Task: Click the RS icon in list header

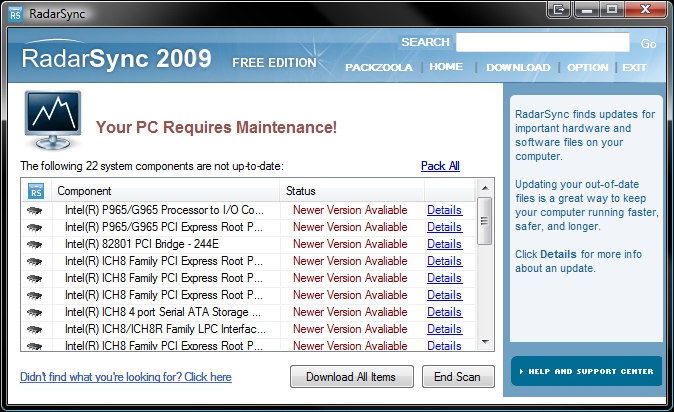Action: [36, 191]
